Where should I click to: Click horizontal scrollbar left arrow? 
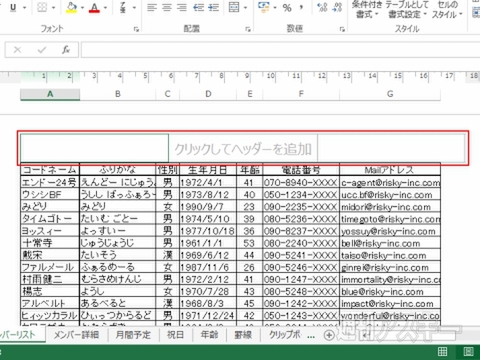pos(367,335)
